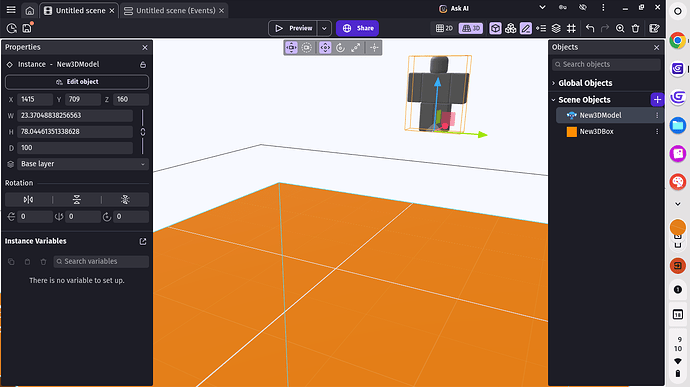The height and width of the screenshot is (387, 690).
Task: Activate the rotate gizmo tool
Action: [340, 48]
